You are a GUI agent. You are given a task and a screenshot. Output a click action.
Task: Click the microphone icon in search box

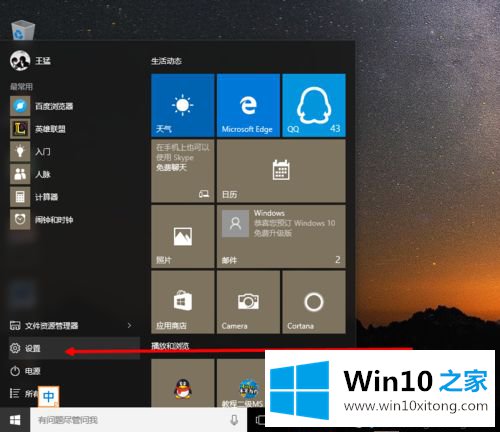click(x=234, y=420)
